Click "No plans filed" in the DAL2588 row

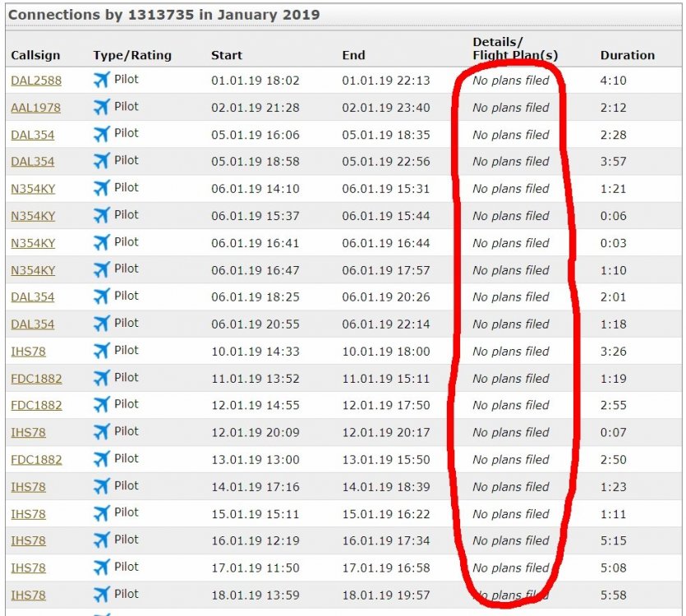[x=510, y=80]
